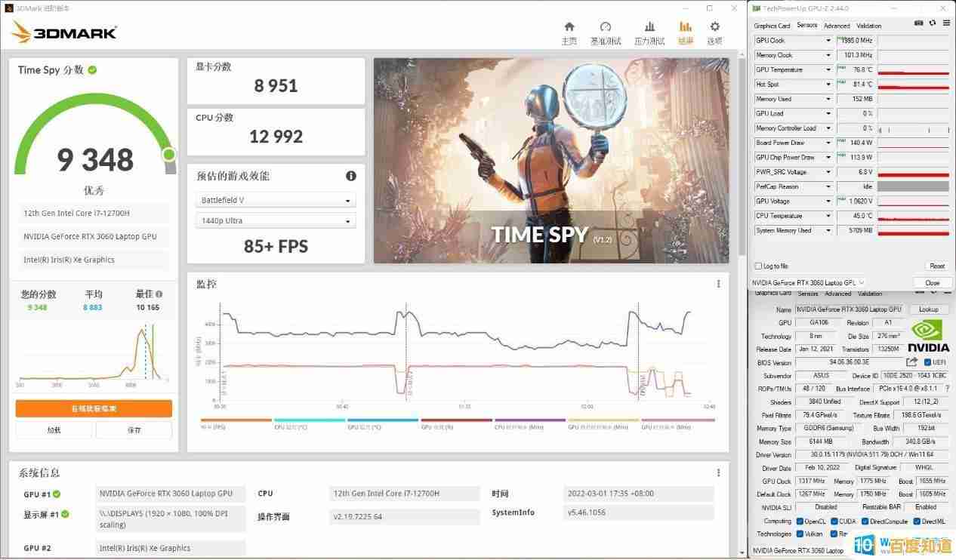This screenshot has height=560, width=956.
Task: Enable the Log to file checkbox
Action: pyautogui.click(x=758, y=266)
